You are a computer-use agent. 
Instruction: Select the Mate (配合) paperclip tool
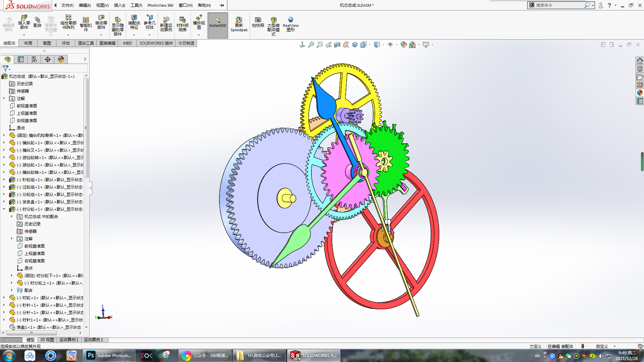(x=38, y=22)
